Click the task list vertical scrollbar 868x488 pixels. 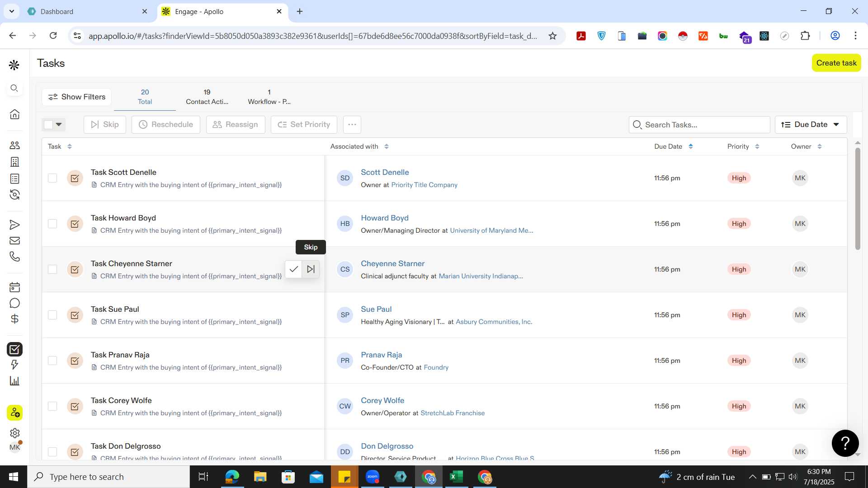point(858,199)
